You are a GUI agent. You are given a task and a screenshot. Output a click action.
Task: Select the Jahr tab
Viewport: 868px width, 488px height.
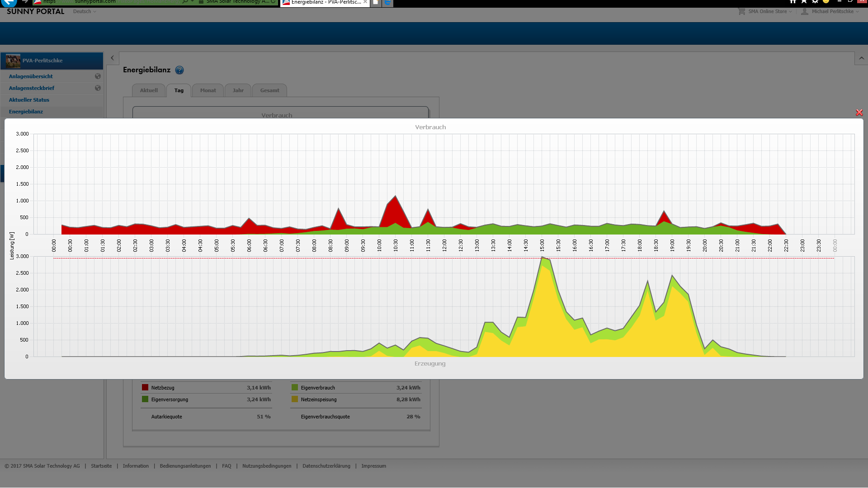[x=238, y=90]
